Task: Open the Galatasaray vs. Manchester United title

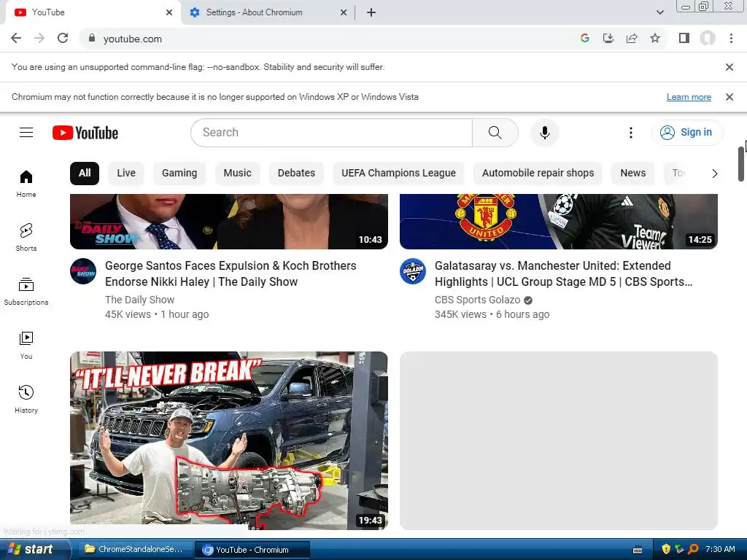Action: click(x=564, y=274)
